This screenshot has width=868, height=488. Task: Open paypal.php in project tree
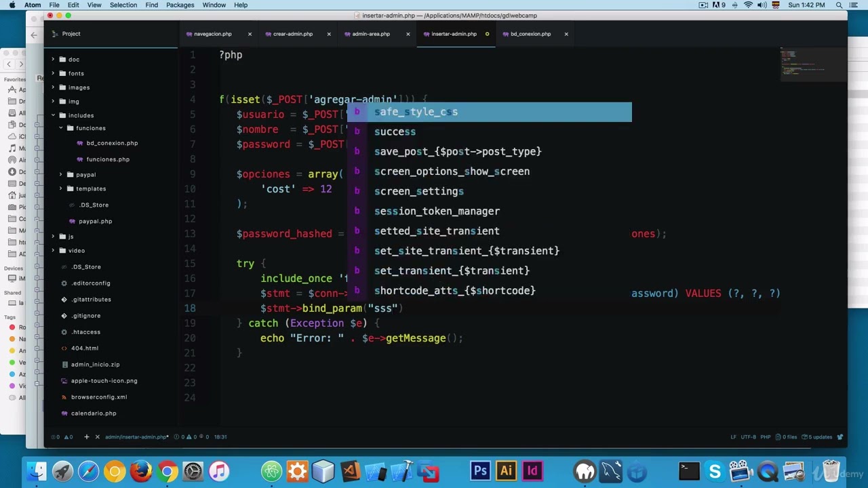(x=95, y=222)
